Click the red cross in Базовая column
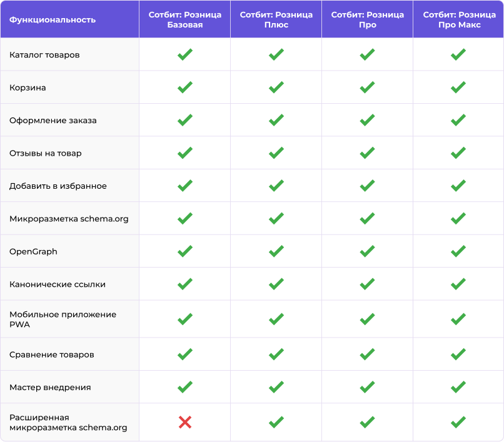 [x=185, y=422]
